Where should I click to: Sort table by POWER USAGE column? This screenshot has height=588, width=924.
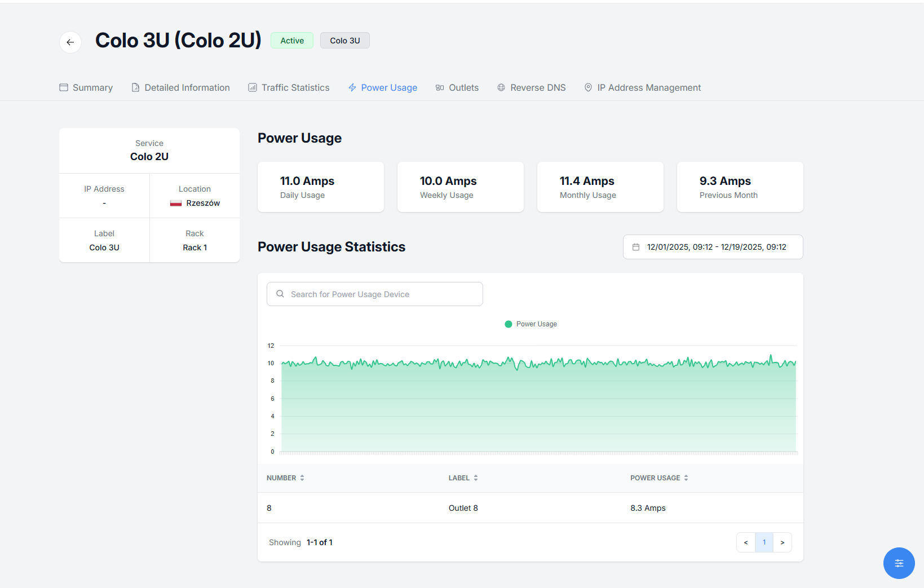coord(660,478)
